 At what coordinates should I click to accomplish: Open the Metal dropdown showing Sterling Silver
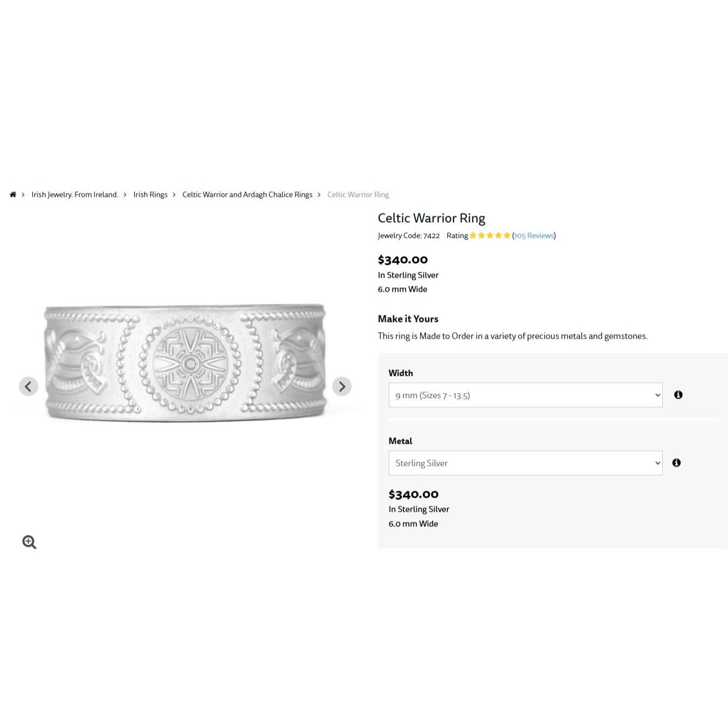click(x=525, y=463)
